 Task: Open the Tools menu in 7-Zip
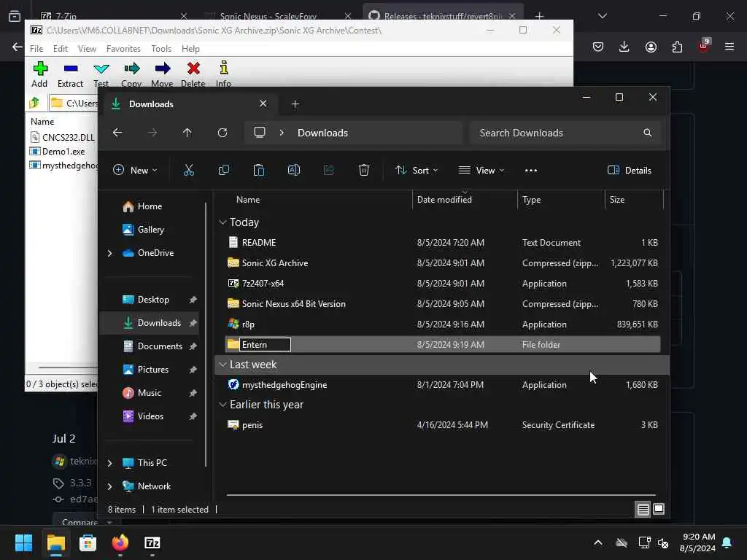coord(161,49)
